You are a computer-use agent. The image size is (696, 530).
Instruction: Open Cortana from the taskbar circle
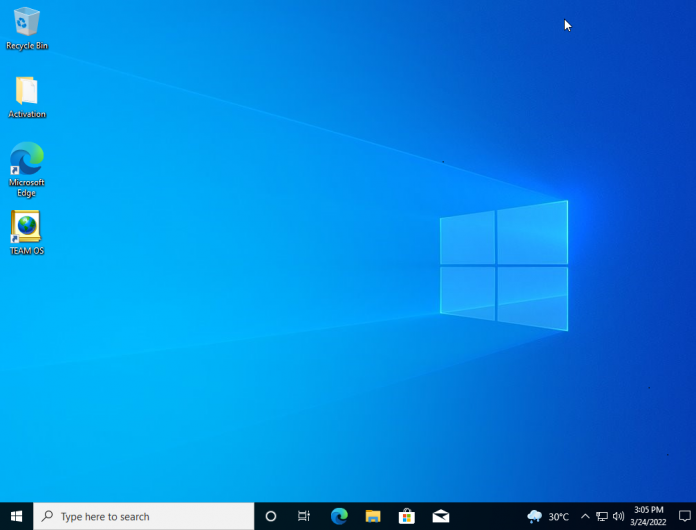[270, 516]
